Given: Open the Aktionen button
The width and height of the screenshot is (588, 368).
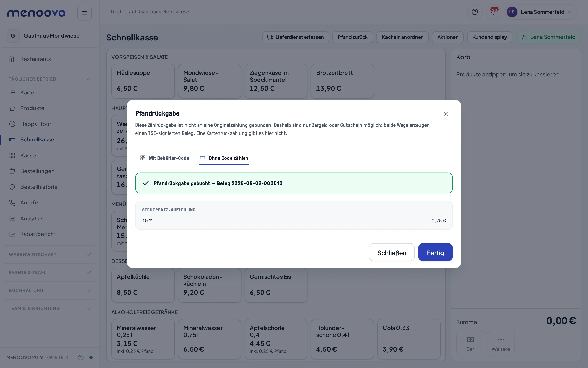Looking at the screenshot, I should click(448, 37).
